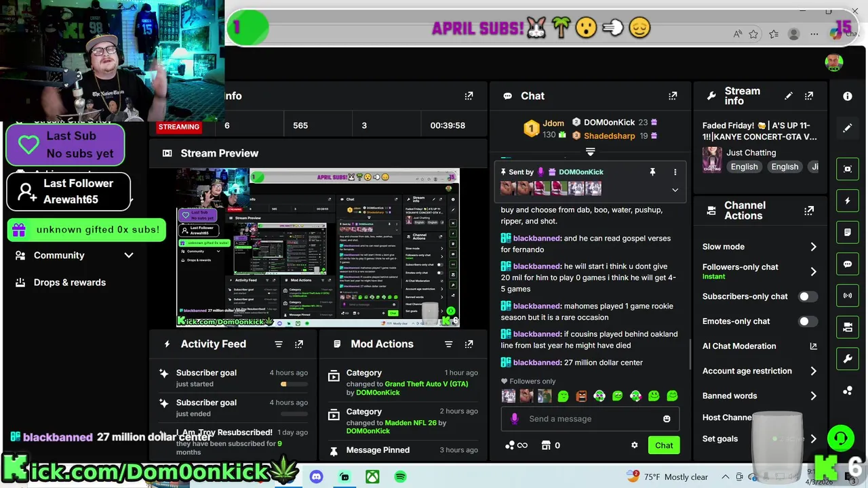Open chat settings gear icon
The image size is (868, 488).
tap(635, 445)
